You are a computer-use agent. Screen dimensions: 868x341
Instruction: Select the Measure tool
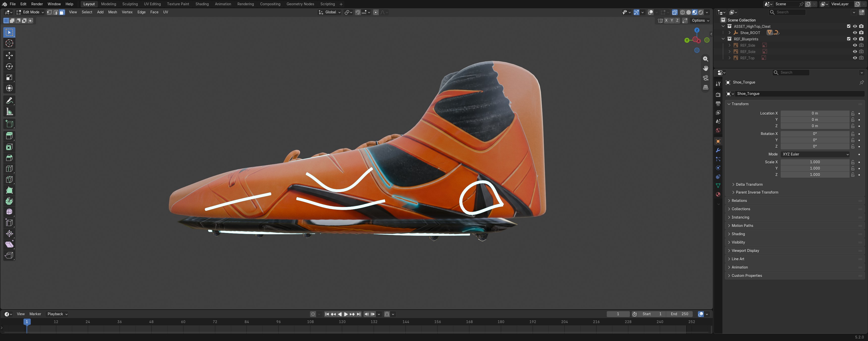tap(9, 112)
